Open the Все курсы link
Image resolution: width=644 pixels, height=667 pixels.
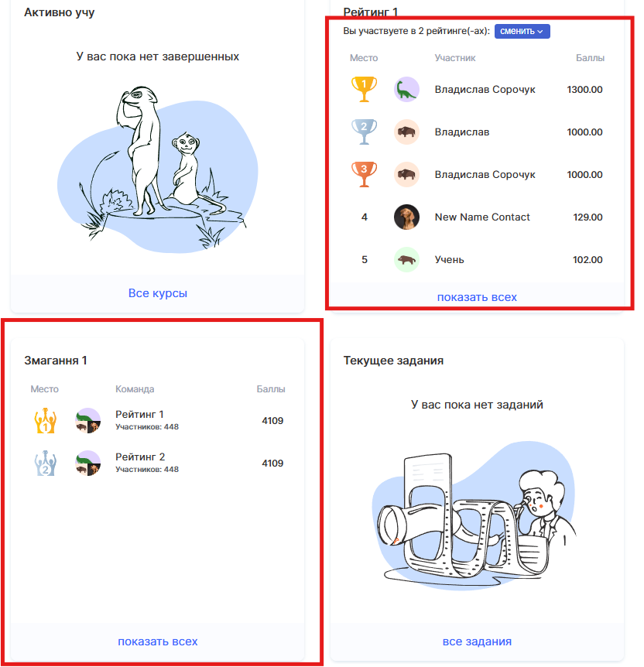tap(157, 293)
